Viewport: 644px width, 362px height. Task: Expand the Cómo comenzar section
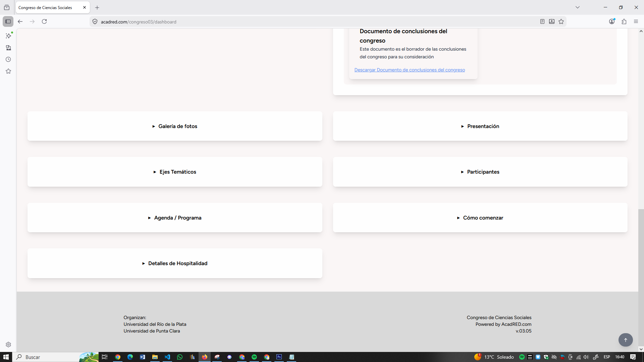480,218
